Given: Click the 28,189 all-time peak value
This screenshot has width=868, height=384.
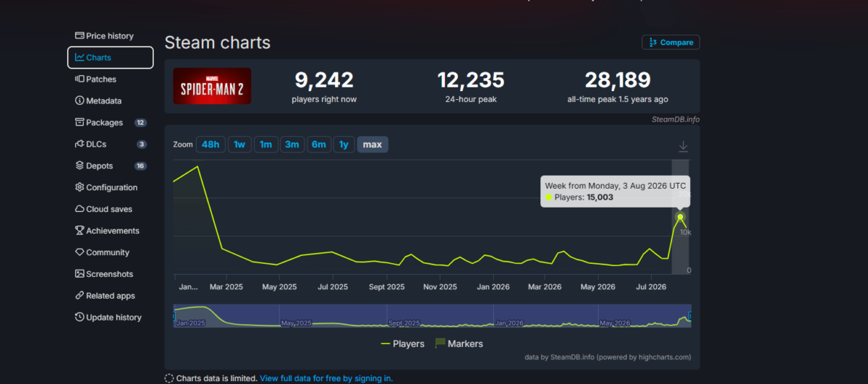Looking at the screenshot, I should tap(617, 80).
